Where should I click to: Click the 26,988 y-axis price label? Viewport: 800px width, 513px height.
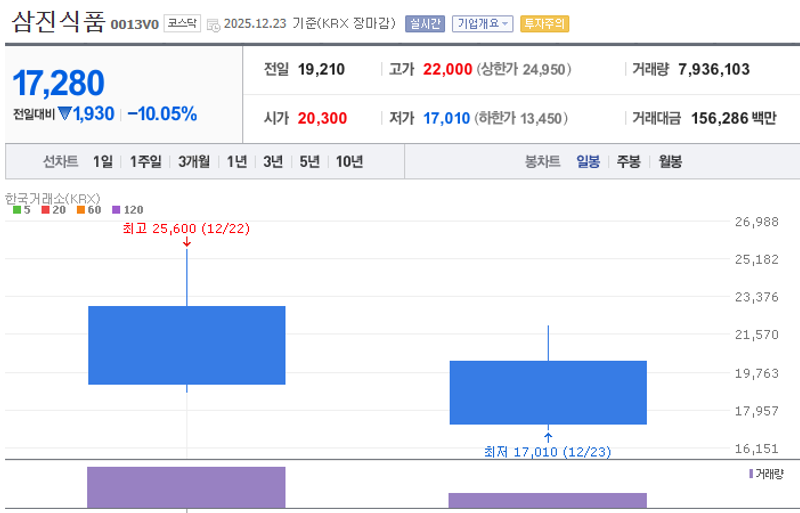757,222
